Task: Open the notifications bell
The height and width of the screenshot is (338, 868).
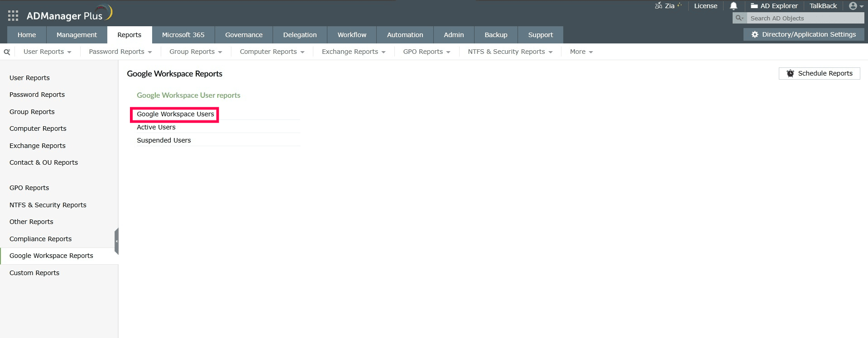Action: tap(734, 6)
